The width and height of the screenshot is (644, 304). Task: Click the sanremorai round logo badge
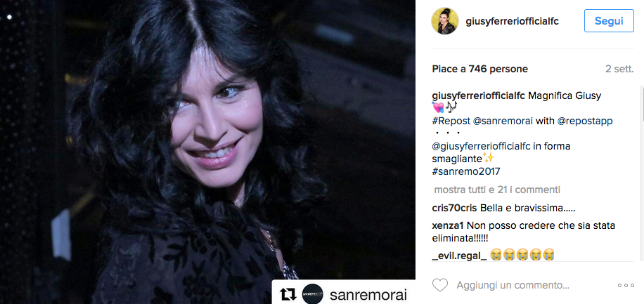(x=313, y=294)
